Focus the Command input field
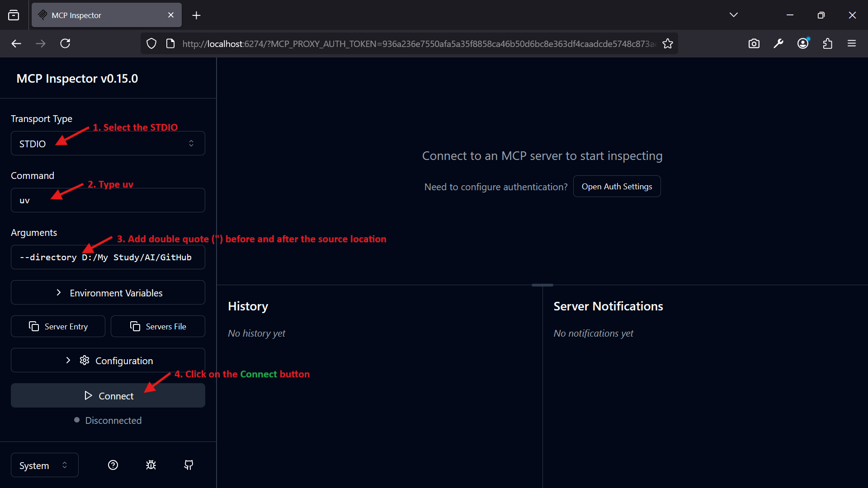The height and width of the screenshot is (488, 868). (108, 200)
